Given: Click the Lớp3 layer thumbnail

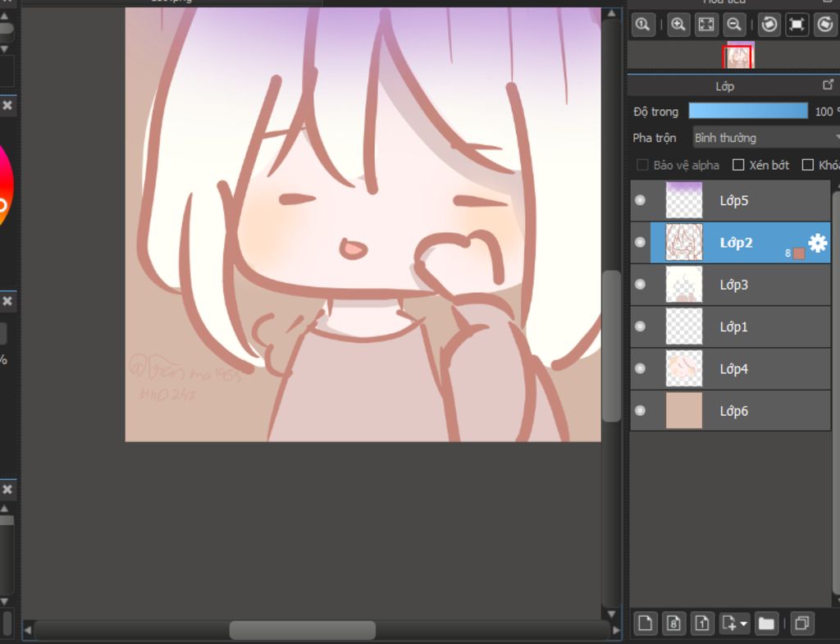Looking at the screenshot, I should pos(683,285).
